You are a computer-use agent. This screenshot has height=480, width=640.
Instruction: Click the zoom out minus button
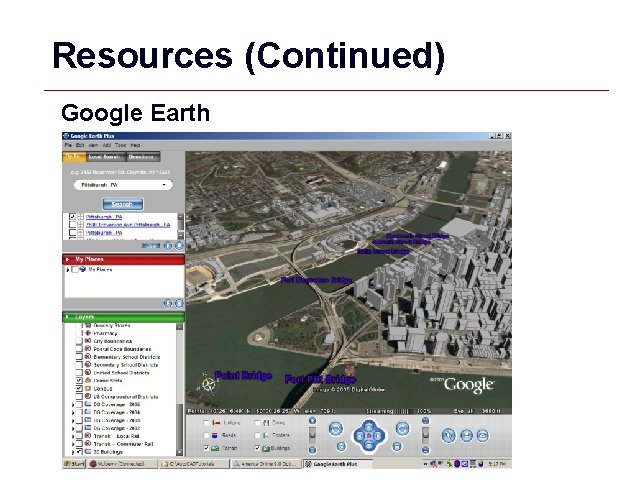[312, 450]
